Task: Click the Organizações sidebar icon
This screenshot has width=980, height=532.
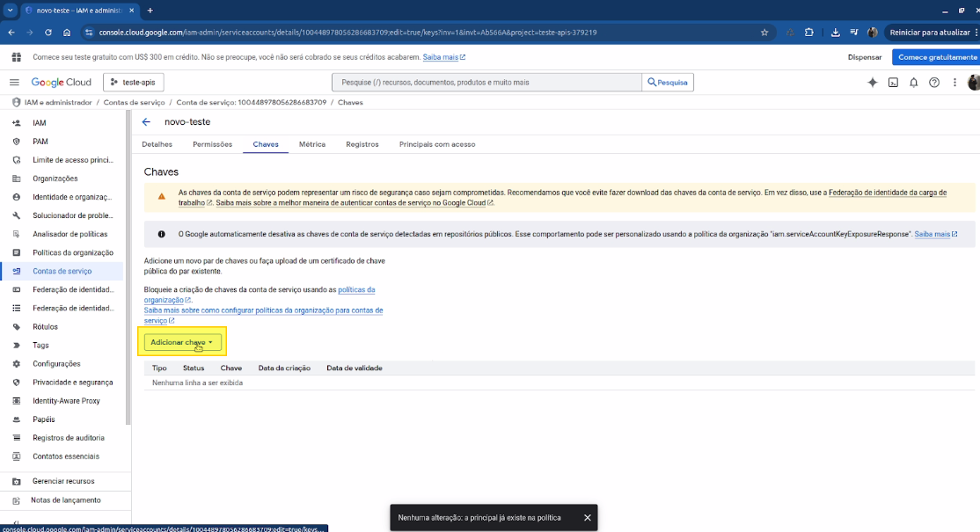Action: tap(16, 179)
